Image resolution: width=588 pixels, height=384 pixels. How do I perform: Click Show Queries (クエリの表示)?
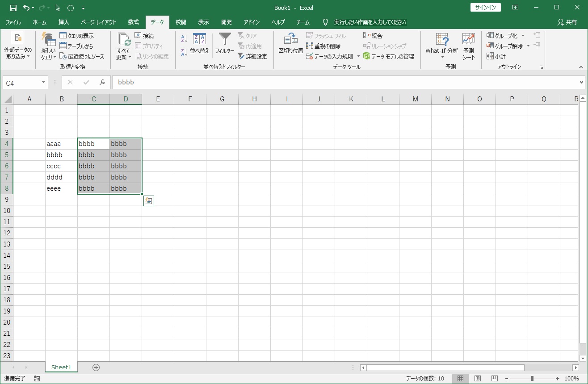(x=76, y=36)
